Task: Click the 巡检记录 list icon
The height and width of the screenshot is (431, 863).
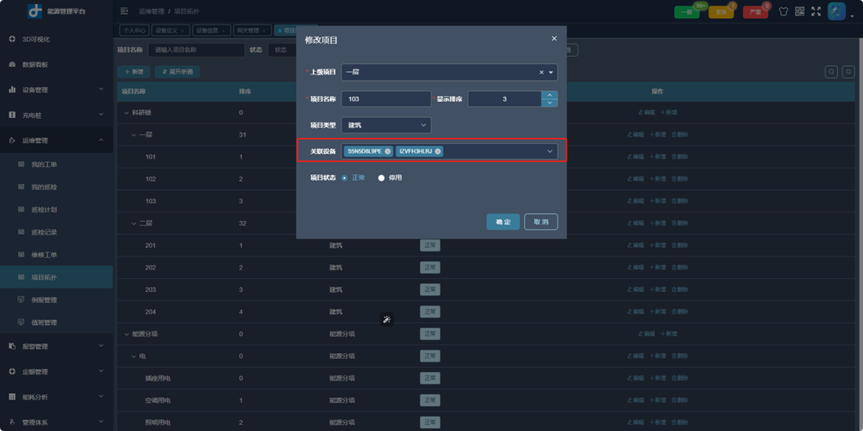Action: tap(21, 232)
